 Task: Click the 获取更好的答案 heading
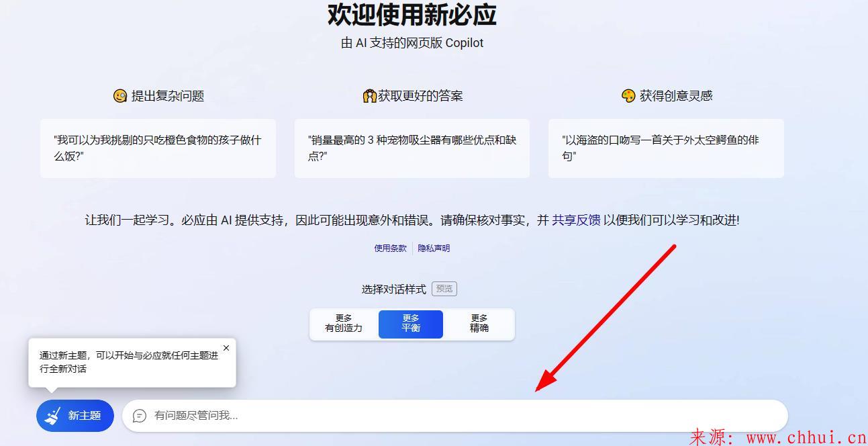coord(420,96)
